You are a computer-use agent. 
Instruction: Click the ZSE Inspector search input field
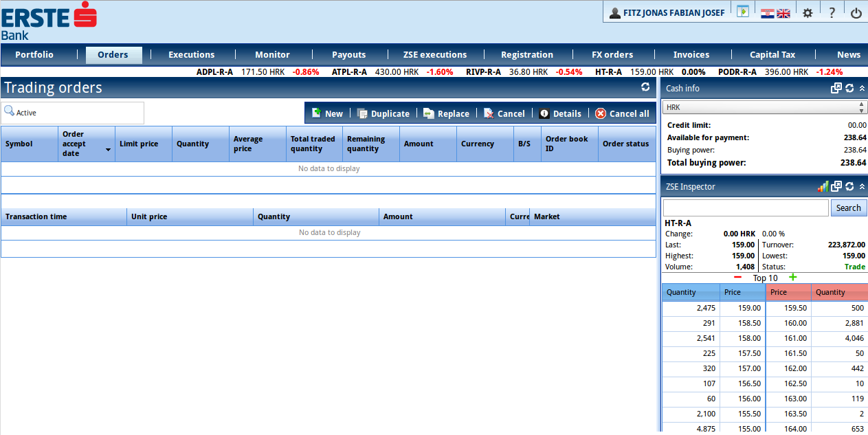click(x=746, y=208)
